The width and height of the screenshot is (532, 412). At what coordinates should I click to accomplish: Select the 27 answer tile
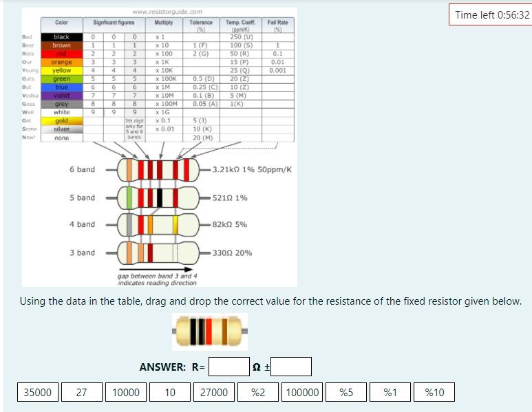coord(82,392)
